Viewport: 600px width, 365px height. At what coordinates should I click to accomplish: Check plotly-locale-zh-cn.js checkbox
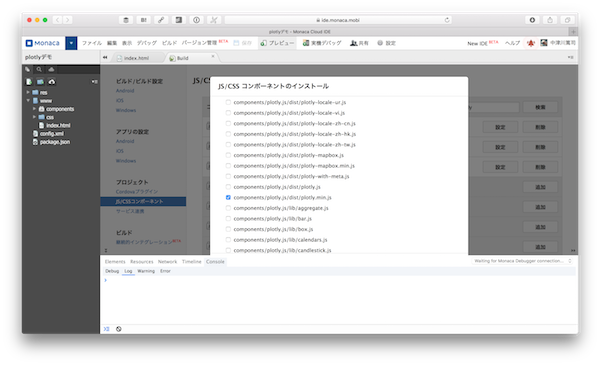(228, 123)
